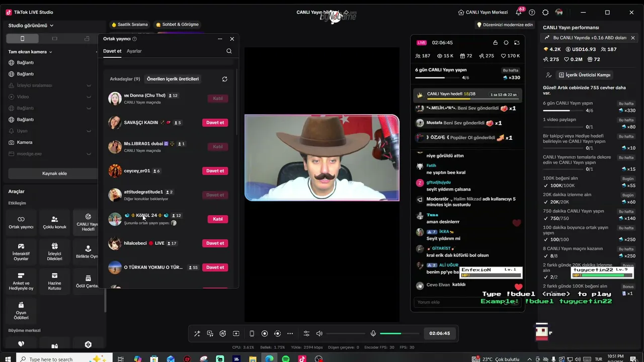This screenshot has height=362, width=644.
Task: Pop out the chat panel window
Action: point(517,43)
